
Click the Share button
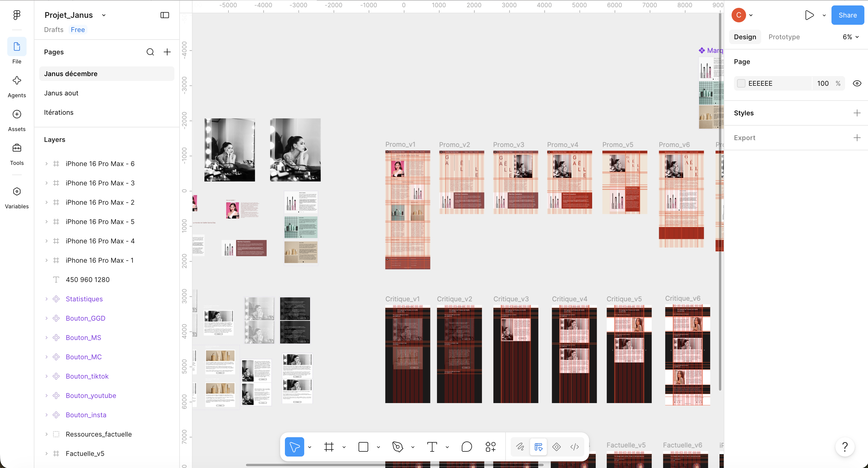pos(847,15)
